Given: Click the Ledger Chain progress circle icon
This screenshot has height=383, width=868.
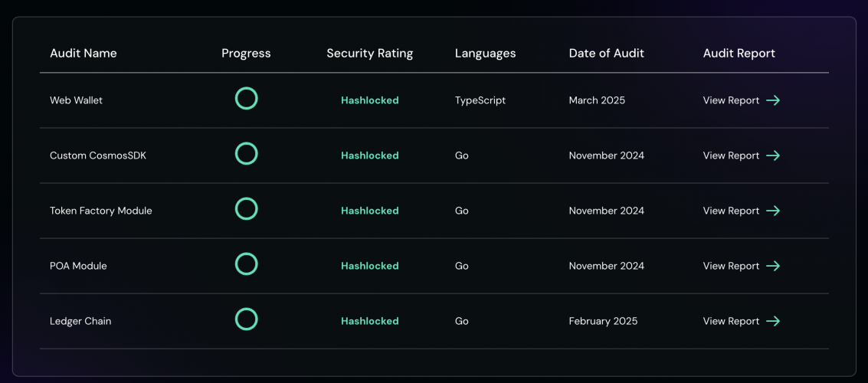Looking at the screenshot, I should tap(247, 319).
